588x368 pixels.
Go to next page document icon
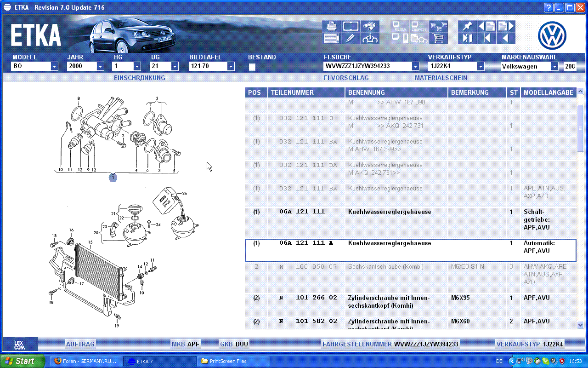click(506, 27)
